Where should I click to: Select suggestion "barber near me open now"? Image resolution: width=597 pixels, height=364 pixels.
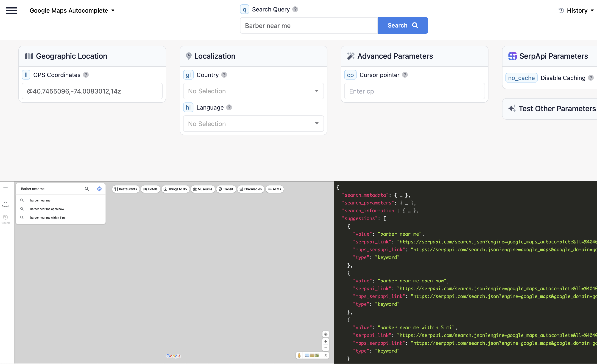coord(47,209)
